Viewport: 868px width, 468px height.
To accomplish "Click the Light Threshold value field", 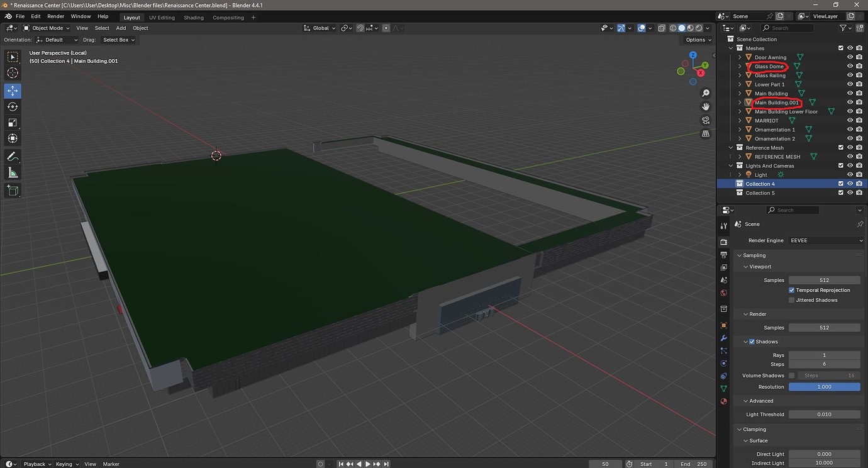I will coord(824,415).
